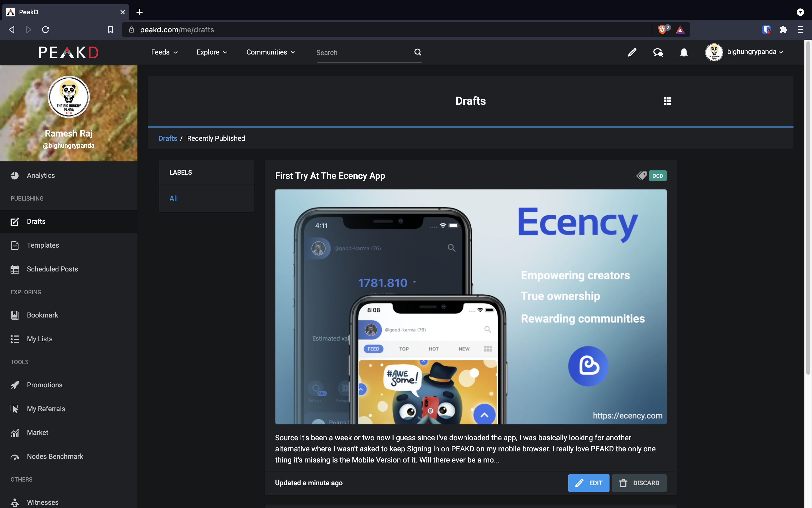Open the draft title First Try At The Ecency App
Screen dimensions: 812x508
point(330,176)
